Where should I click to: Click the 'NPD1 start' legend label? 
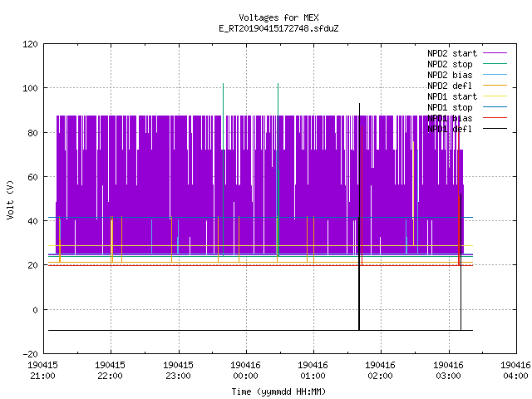point(452,96)
